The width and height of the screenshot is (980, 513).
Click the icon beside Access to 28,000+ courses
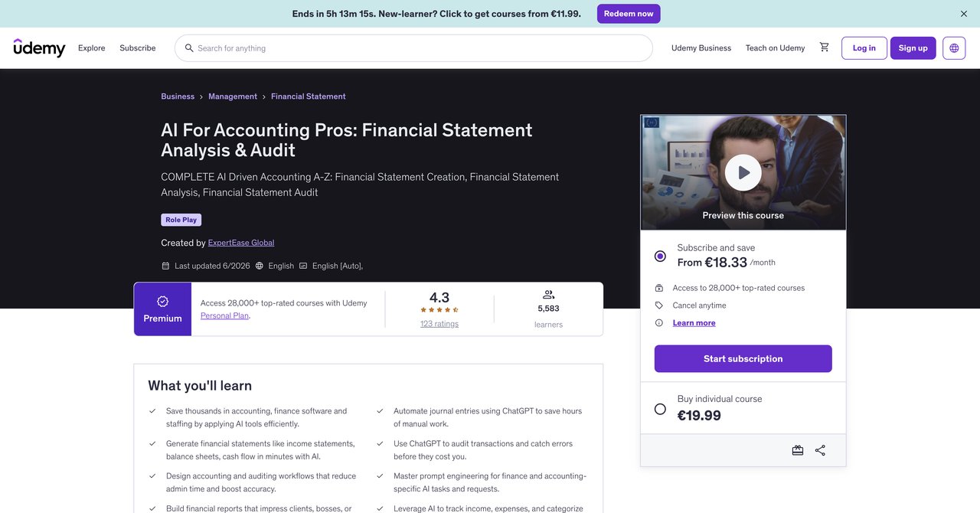pyautogui.click(x=659, y=288)
